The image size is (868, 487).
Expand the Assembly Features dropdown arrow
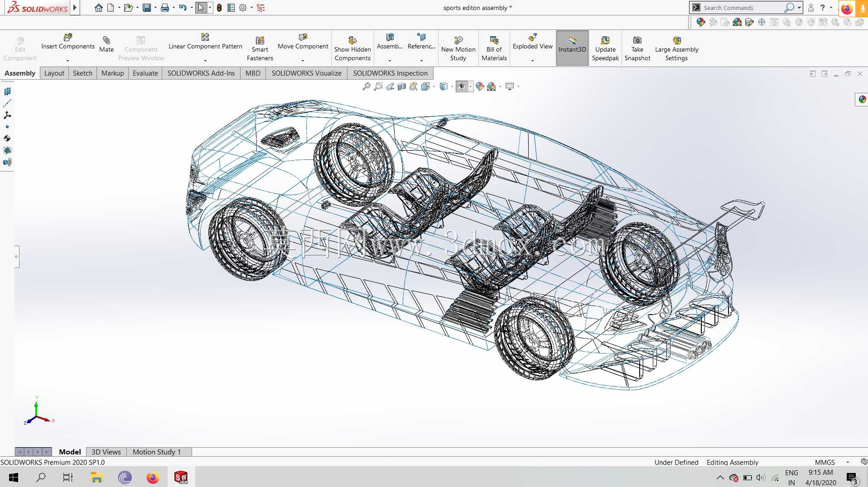point(390,61)
